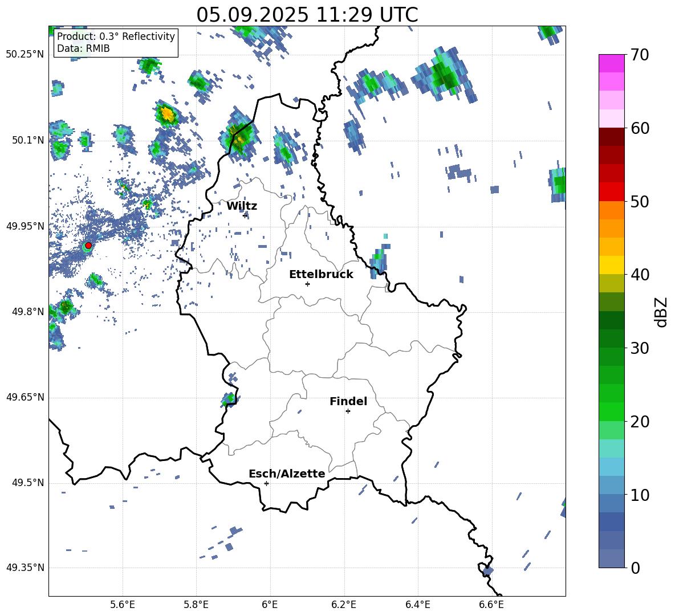675x616 pixels.
Task: Click the 6.4°E longitude label
Action: click(x=417, y=605)
